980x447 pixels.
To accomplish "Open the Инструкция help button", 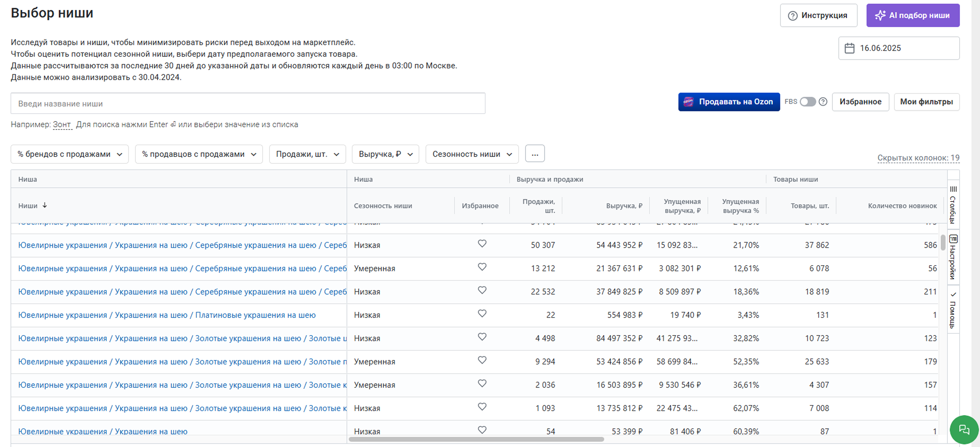I will (x=818, y=16).
